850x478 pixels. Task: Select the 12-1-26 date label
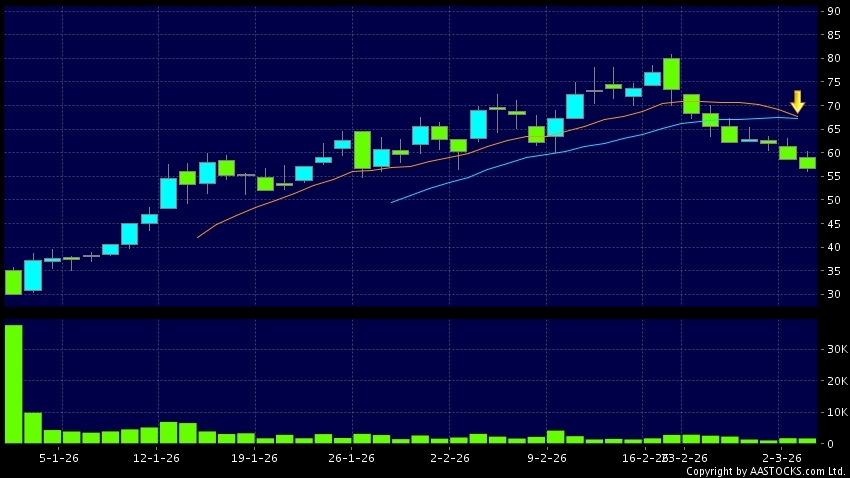(157, 458)
